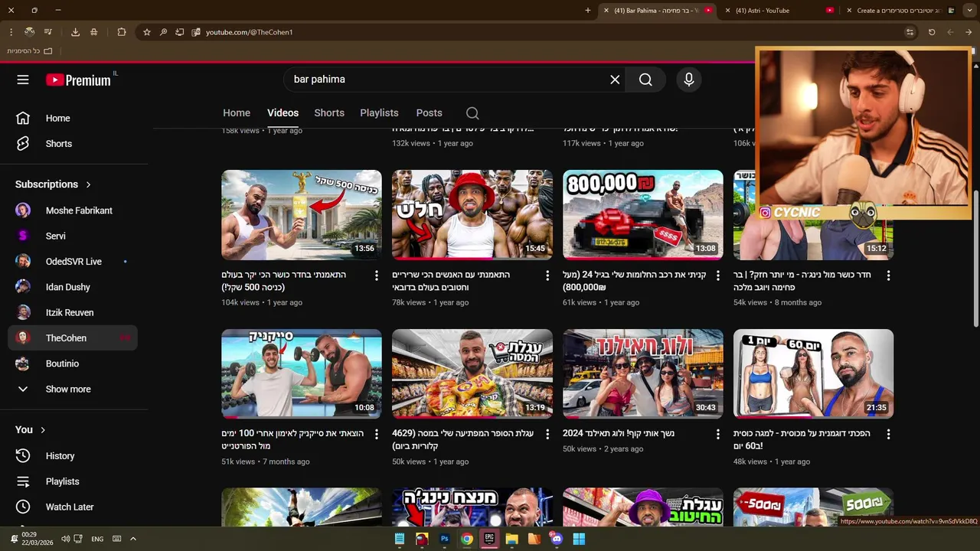This screenshot has height=551, width=980.
Task: Open OdedSVR Live subscription
Action: click(73, 262)
